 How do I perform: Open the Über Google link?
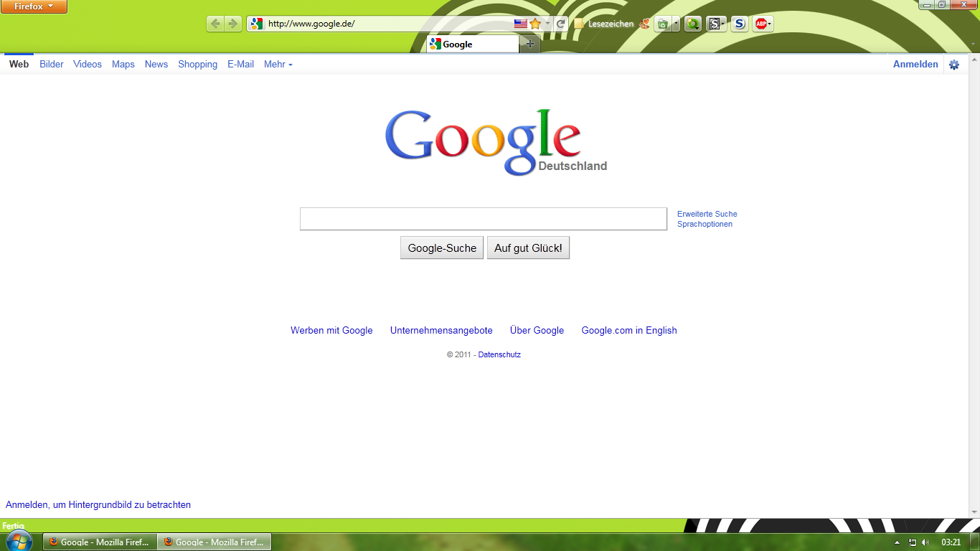click(x=537, y=331)
